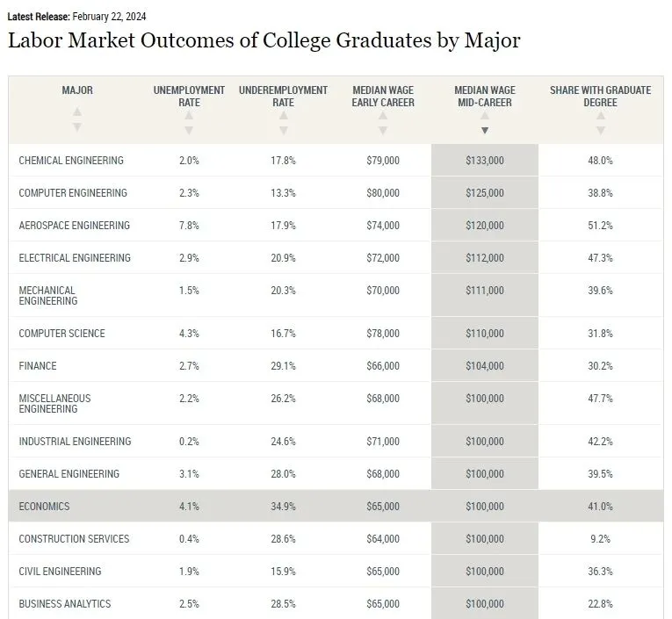Click Mid-Career wage ascending sort arrow

point(484,116)
